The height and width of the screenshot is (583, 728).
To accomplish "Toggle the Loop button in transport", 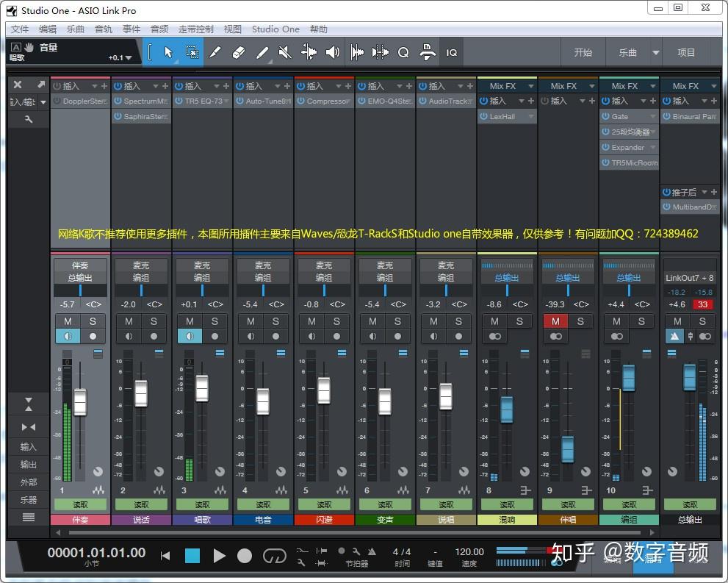I will click(x=274, y=556).
